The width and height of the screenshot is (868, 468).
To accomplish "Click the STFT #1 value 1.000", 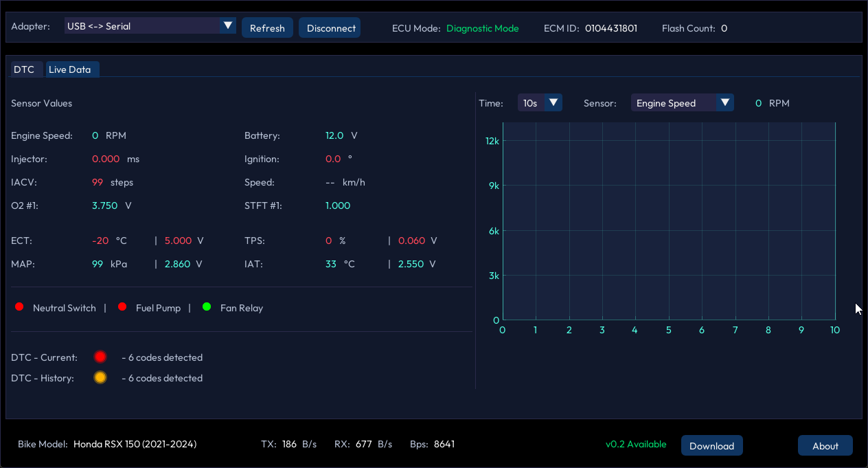I will coord(338,205).
